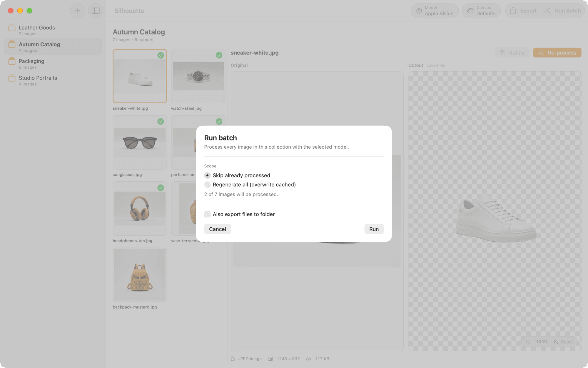Click the green checkmark on headphones-tan thumbnail
The height and width of the screenshot is (368, 588).
click(161, 188)
